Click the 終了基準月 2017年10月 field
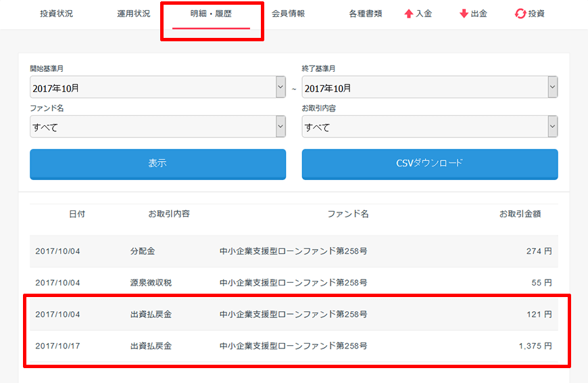The height and width of the screenshot is (383, 588). pyautogui.click(x=430, y=87)
